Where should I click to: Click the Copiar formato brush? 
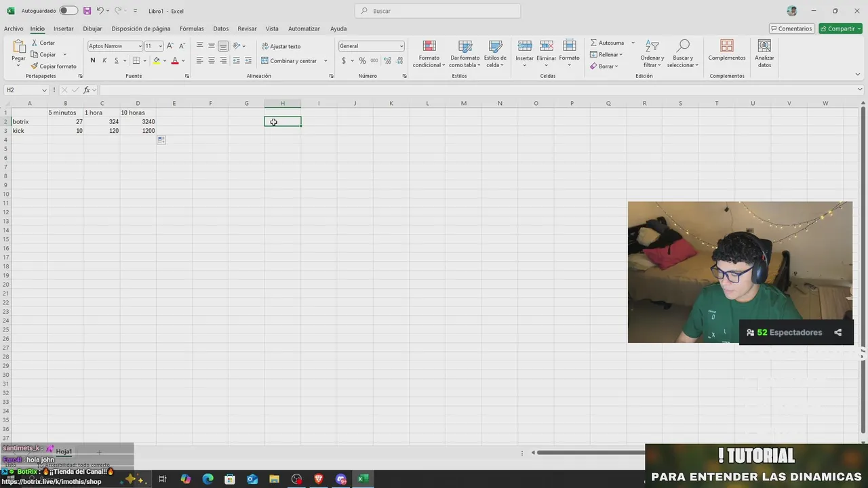tap(53, 66)
